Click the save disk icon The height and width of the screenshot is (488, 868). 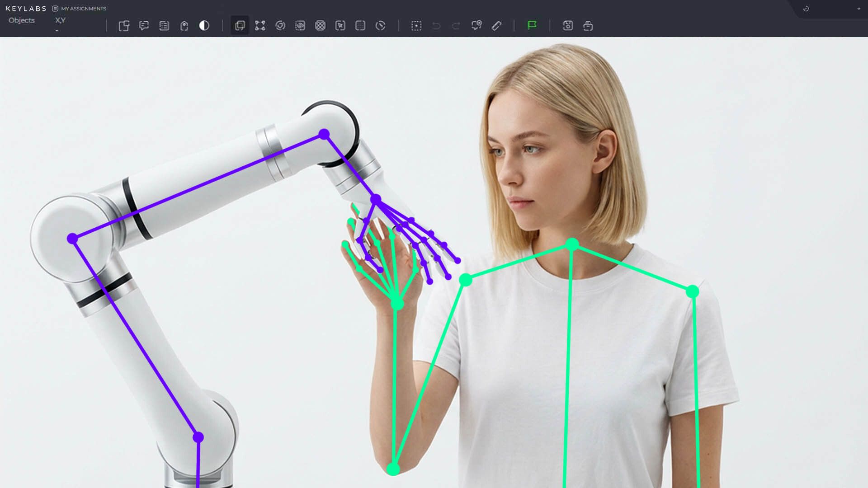[x=568, y=26]
